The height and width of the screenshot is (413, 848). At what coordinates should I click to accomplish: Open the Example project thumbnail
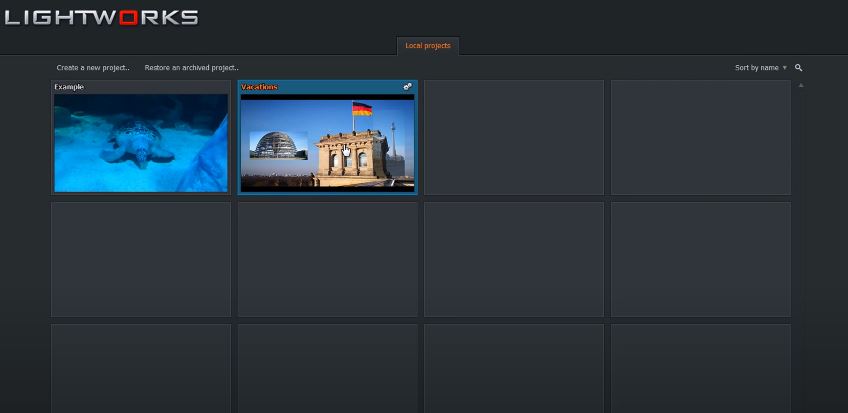pos(141,143)
